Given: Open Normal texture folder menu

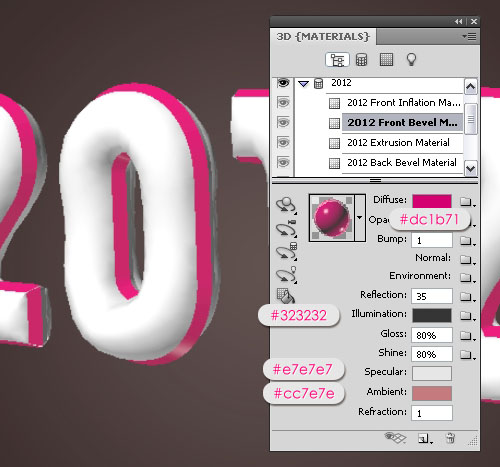Looking at the screenshot, I should tap(467, 259).
